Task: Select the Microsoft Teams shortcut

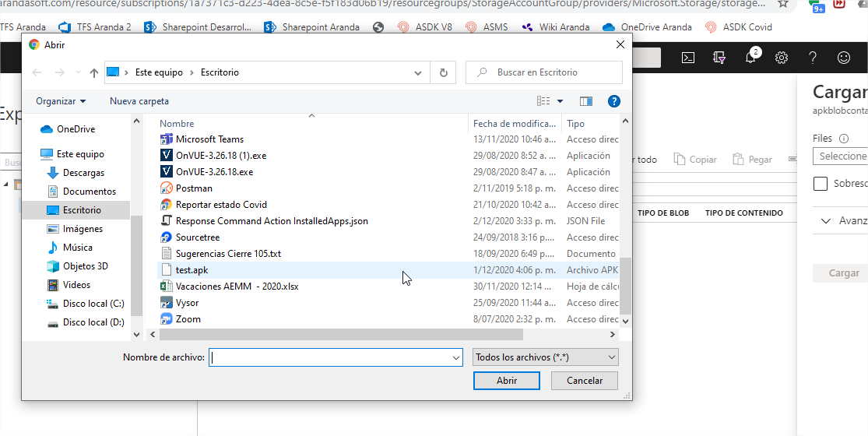Action: pos(209,139)
